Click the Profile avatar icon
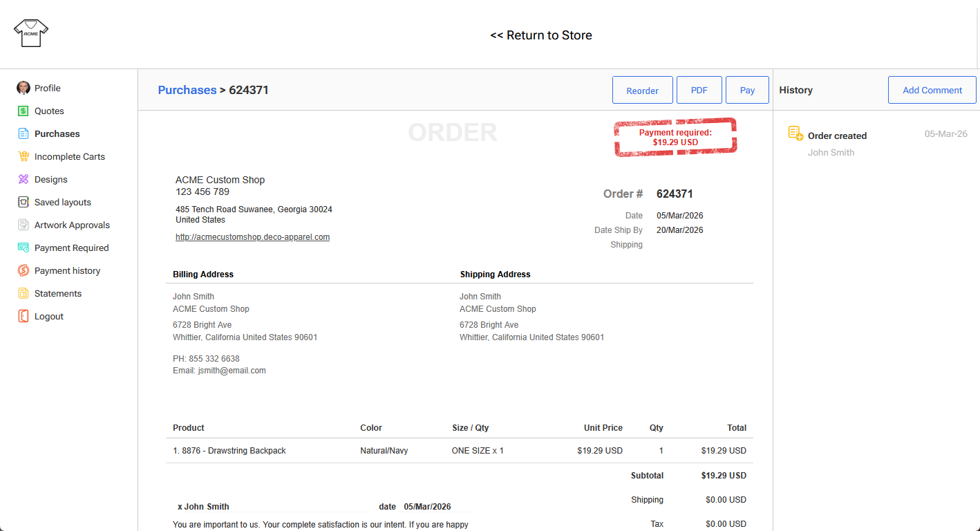The height and width of the screenshot is (531, 980). point(23,88)
